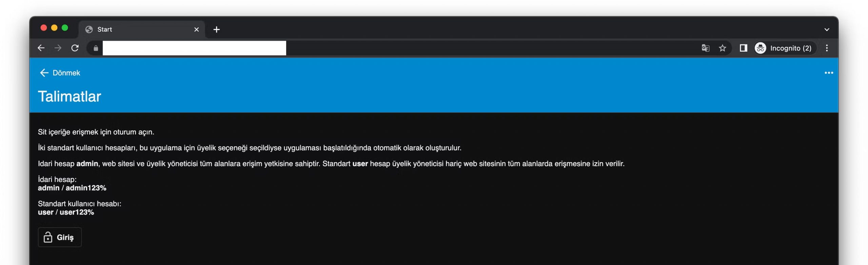Expand the tab search chevron
Viewport: 868px width, 265px height.
(x=827, y=30)
